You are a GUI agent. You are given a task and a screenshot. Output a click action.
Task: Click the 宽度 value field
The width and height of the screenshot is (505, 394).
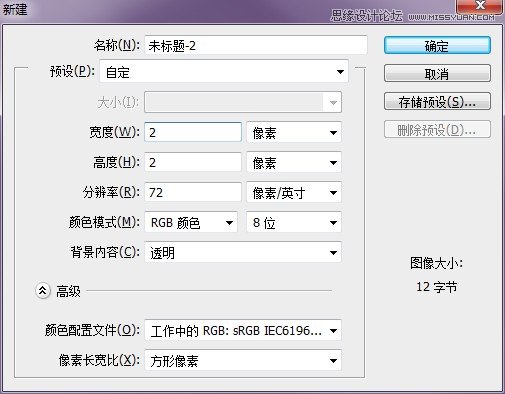[x=193, y=132]
